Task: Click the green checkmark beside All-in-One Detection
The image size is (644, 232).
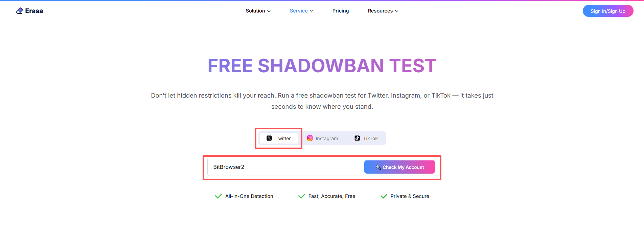Action: 218,196
